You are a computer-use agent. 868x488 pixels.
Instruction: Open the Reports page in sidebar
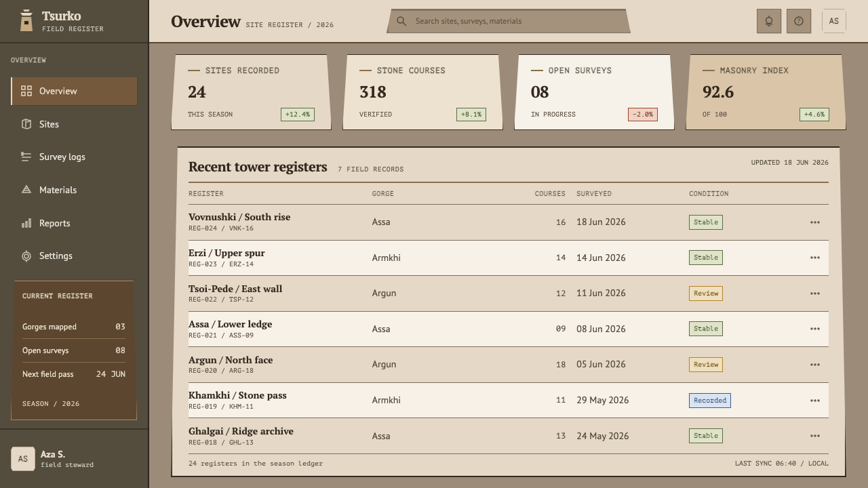pos(74,223)
